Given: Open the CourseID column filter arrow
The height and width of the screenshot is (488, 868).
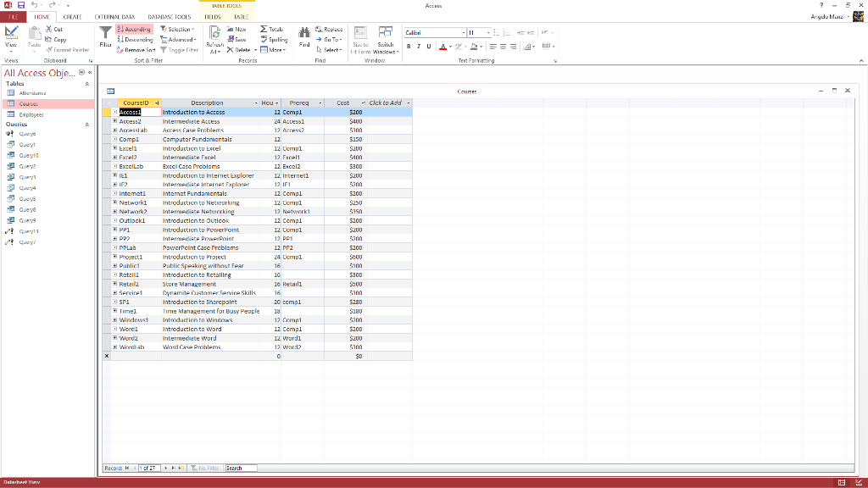Looking at the screenshot, I should point(158,103).
